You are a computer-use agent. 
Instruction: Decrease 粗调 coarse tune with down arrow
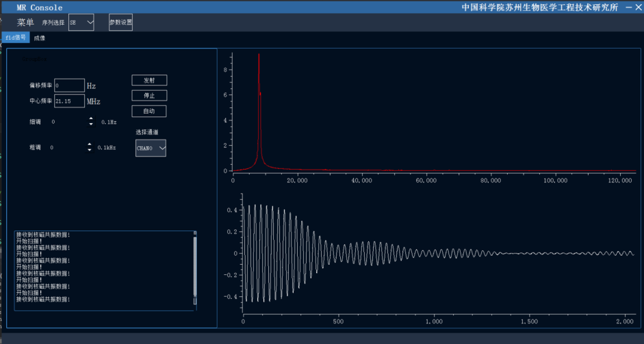pyautogui.click(x=89, y=150)
